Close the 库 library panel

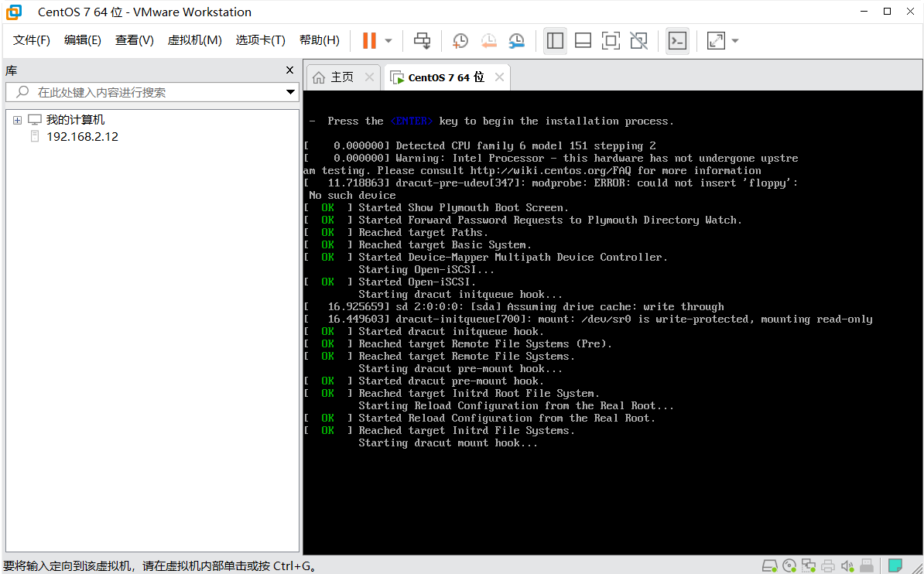[x=290, y=70]
